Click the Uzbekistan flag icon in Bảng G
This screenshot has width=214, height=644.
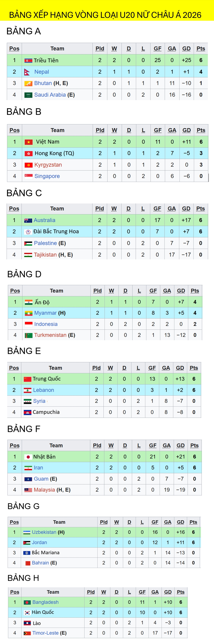point(27,532)
